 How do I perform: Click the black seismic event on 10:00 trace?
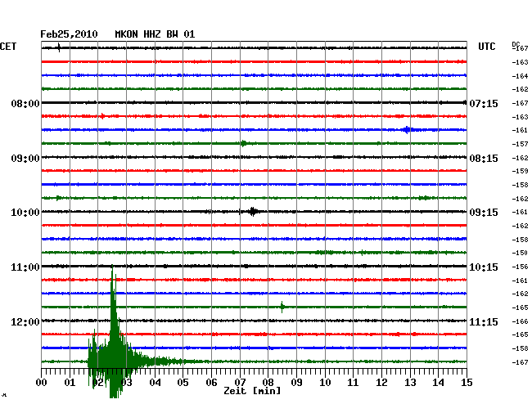253,212
